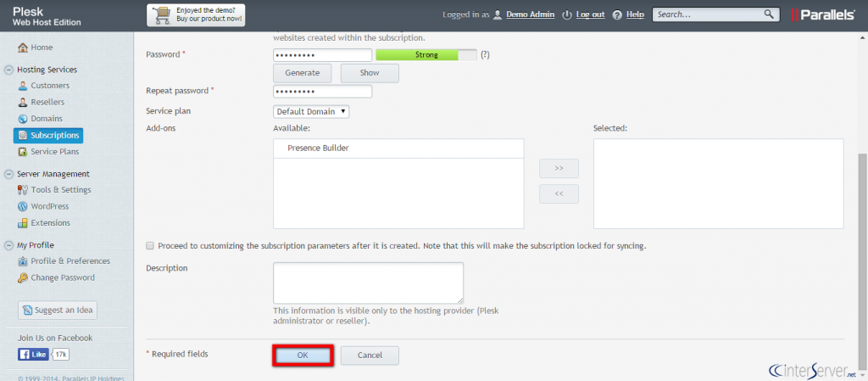Click the Log out link

coord(590,15)
